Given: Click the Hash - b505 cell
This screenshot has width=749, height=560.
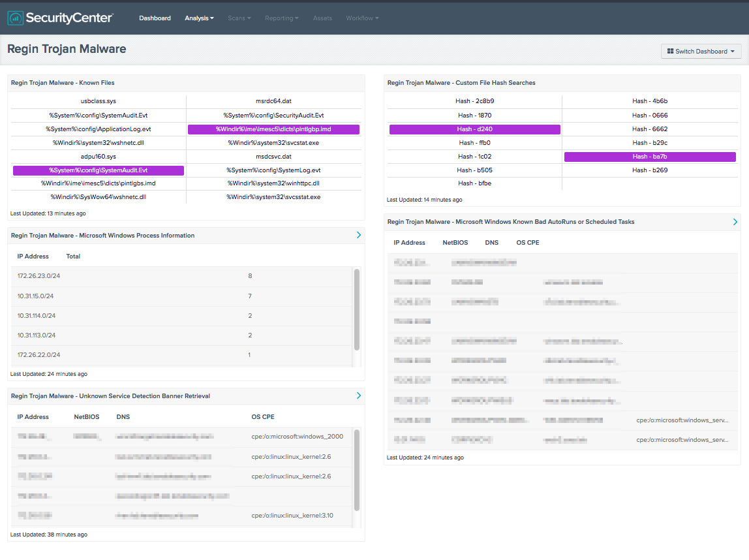Looking at the screenshot, I should (x=475, y=170).
